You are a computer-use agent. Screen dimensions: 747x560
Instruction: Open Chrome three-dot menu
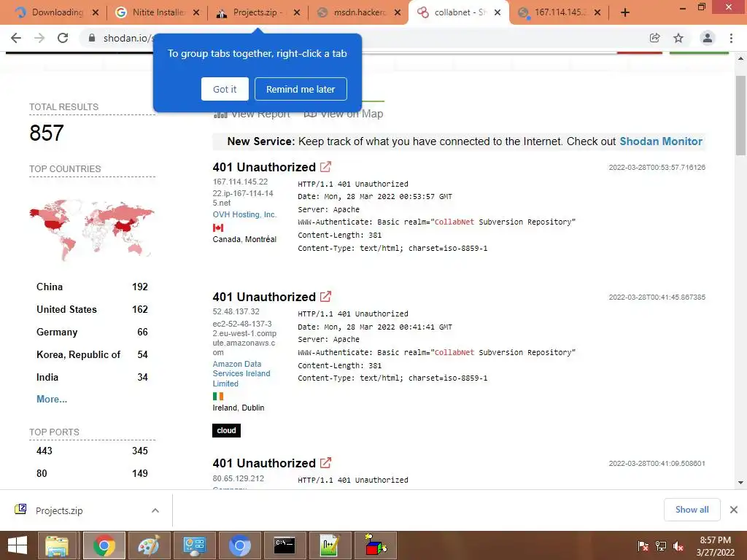[x=731, y=38]
